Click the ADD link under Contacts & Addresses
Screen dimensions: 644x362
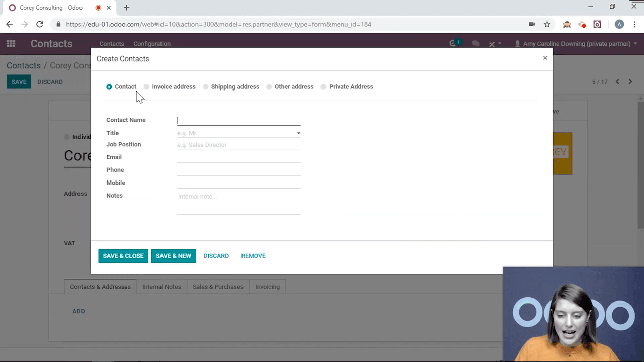pos(78,311)
